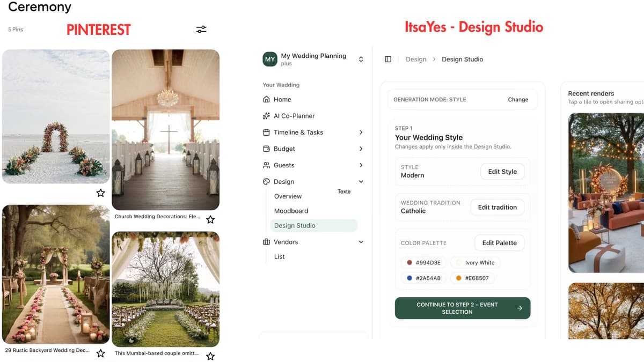Star the Church Wedding Decorations pin
Viewport: 644px width, 362px height.
[x=210, y=219]
